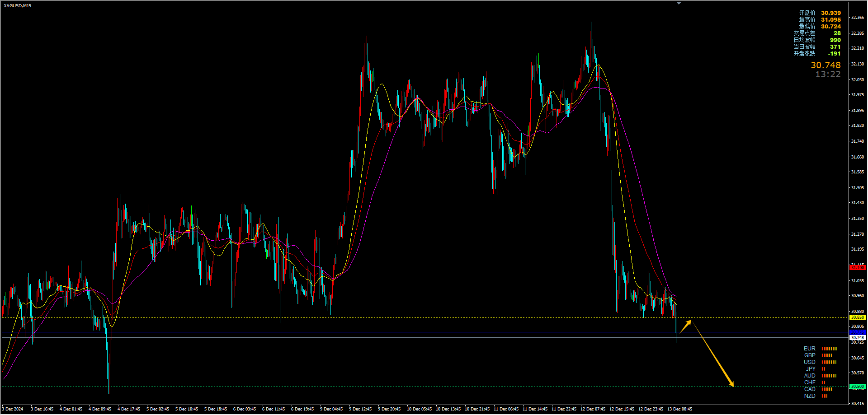Viewport: 868px width, 415px height.
Task: Click the blue 30.776 price level tag
Action: (x=858, y=332)
